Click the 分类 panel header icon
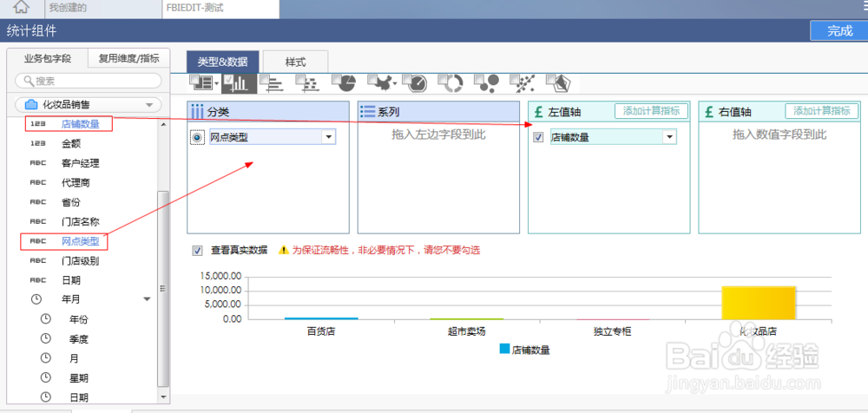 click(197, 112)
